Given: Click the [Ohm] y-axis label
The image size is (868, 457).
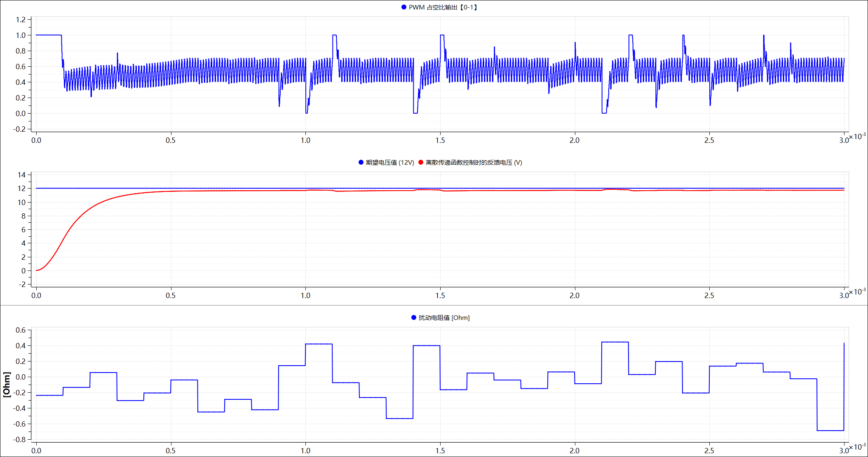Looking at the screenshot, I should (x=7, y=384).
